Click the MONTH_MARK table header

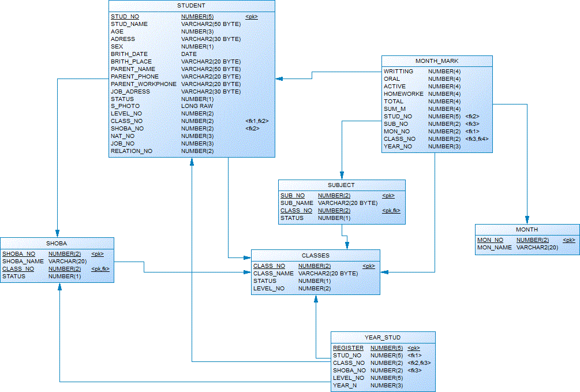pos(437,61)
